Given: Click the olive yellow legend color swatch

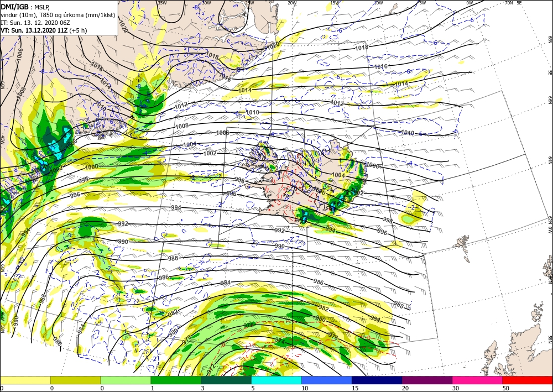Looking at the screenshot, I should [x=75, y=380].
